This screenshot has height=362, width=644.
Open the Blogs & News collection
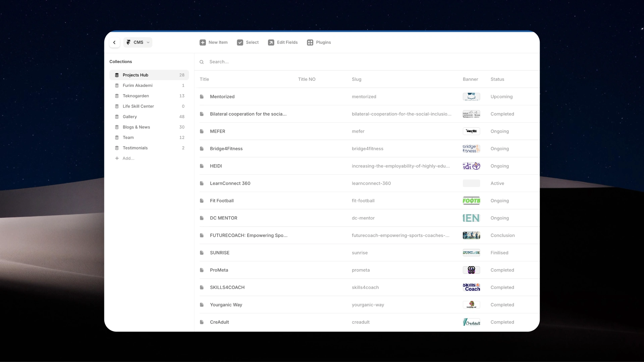[136, 127]
